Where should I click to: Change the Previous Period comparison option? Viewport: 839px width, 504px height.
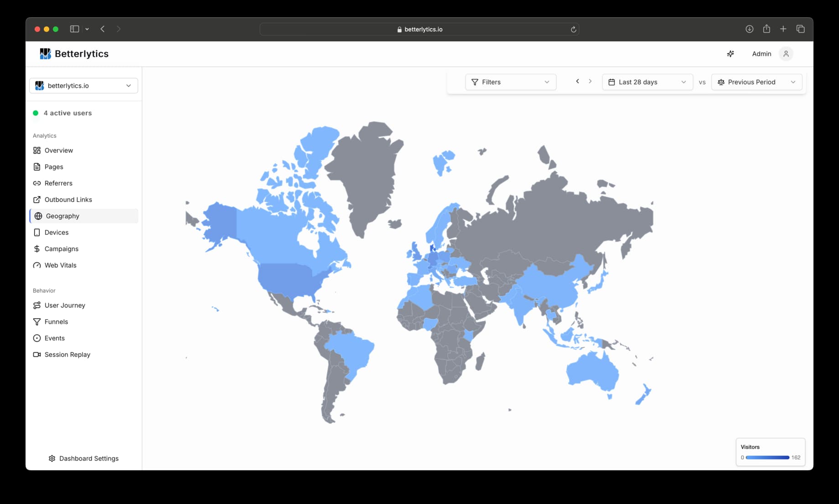click(x=756, y=82)
